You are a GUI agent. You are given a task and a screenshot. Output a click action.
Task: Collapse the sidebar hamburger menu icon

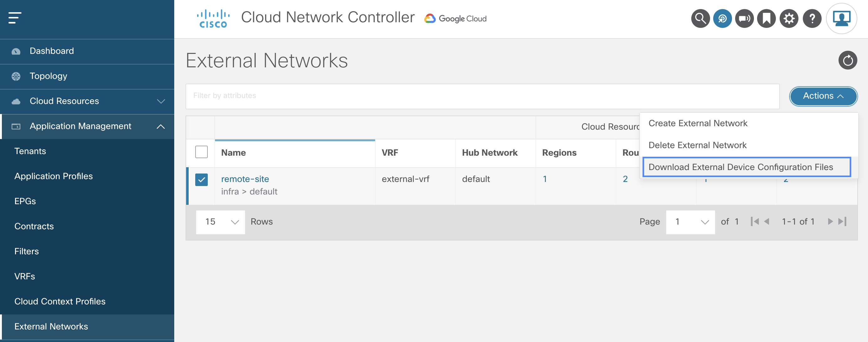pos(15,18)
